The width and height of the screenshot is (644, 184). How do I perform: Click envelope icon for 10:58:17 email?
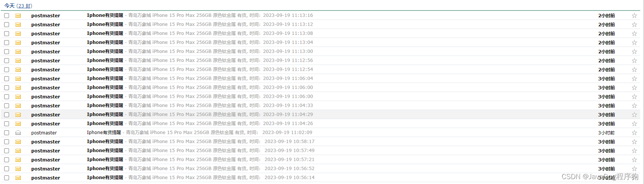(x=18, y=142)
